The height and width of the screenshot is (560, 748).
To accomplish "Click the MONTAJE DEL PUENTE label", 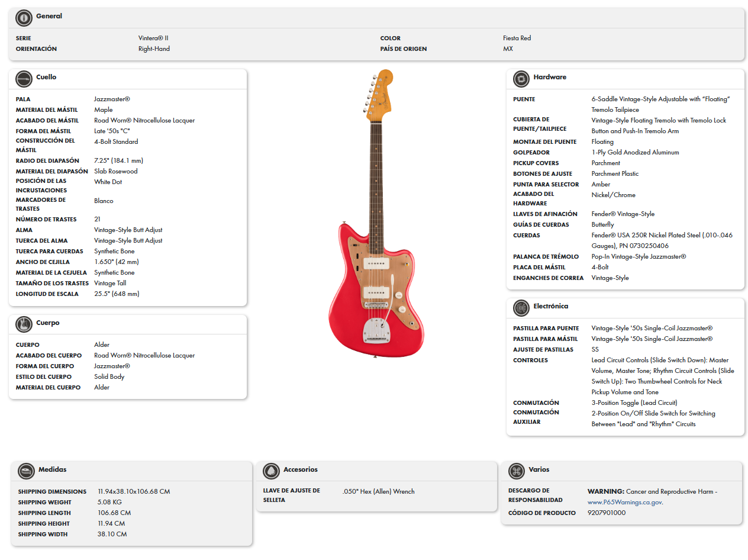I will tap(545, 141).
